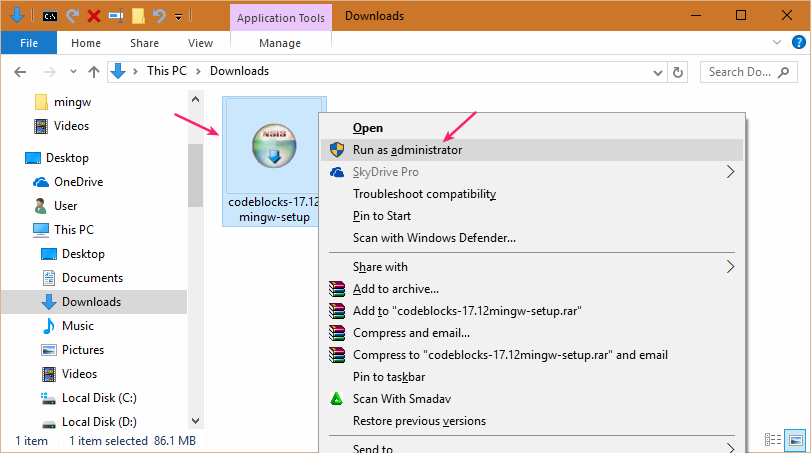The width and height of the screenshot is (811, 453).
Task: Click navigation pane scroll down arrow
Action: click(195, 421)
